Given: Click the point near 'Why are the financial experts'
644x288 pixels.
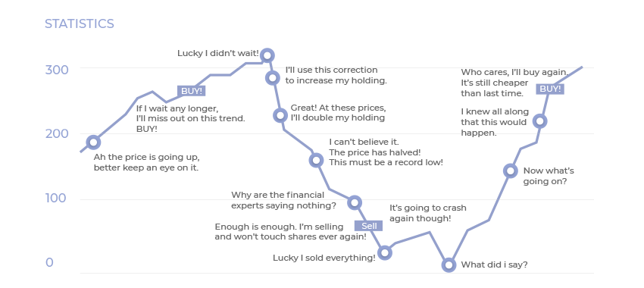Looking at the screenshot, I should point(355,202).
